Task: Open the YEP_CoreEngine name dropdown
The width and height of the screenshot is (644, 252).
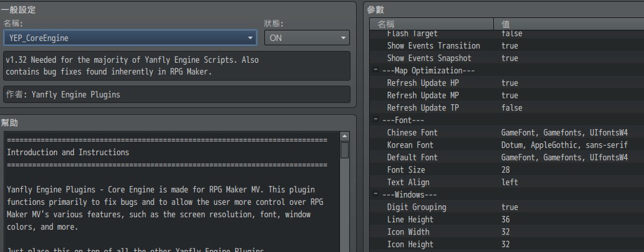Action: point(130,38)
